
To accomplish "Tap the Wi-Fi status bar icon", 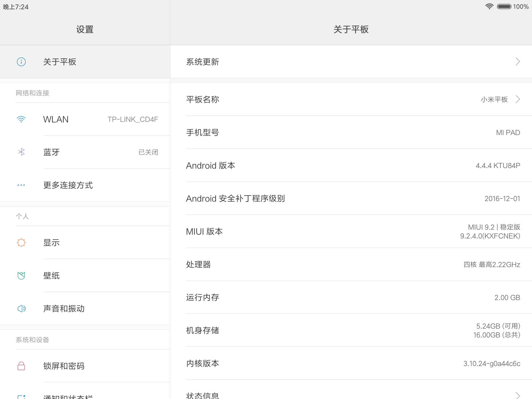I will tap(489, 6).
